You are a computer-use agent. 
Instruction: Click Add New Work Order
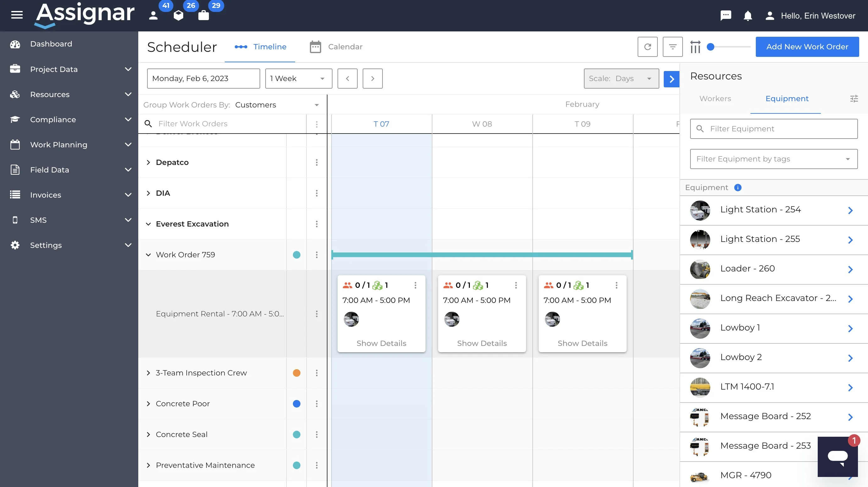807,47
